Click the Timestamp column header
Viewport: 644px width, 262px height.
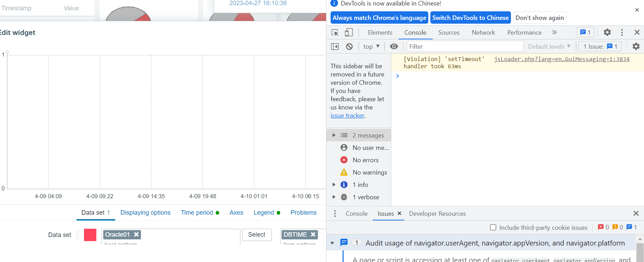[x=16, y=8]
